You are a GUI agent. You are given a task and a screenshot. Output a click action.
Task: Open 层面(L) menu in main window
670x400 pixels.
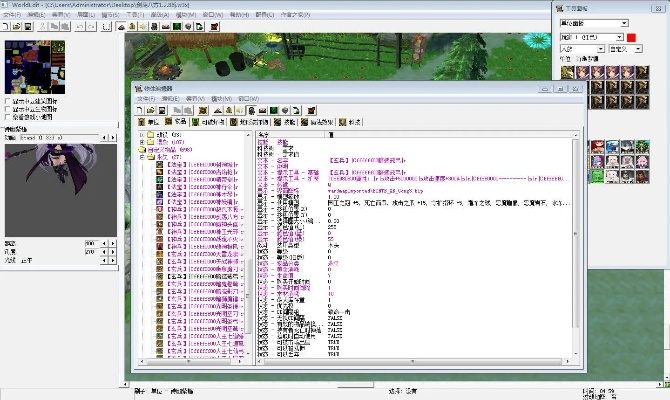coord(86,15)
